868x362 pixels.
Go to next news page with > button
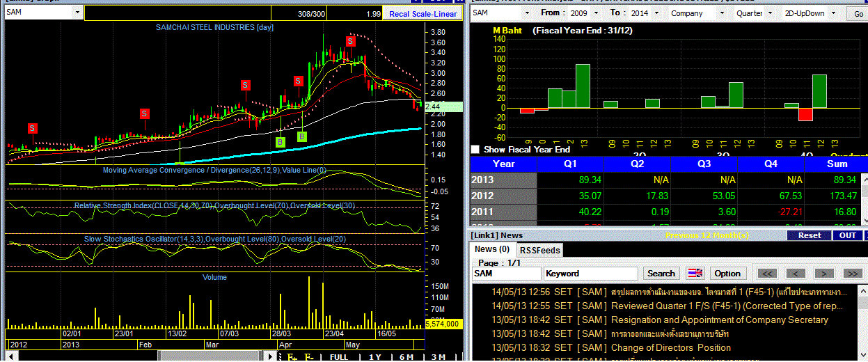tap(824, 274)
